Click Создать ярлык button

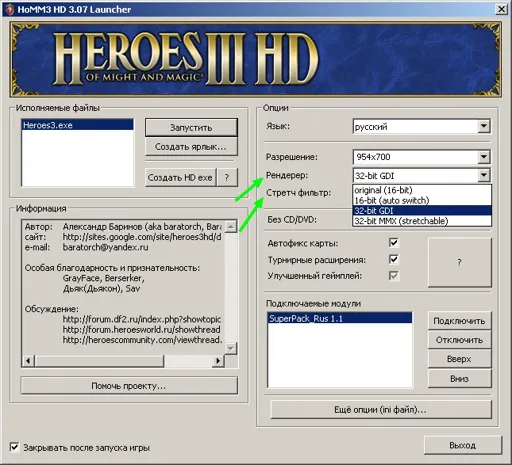pos(191,147)
